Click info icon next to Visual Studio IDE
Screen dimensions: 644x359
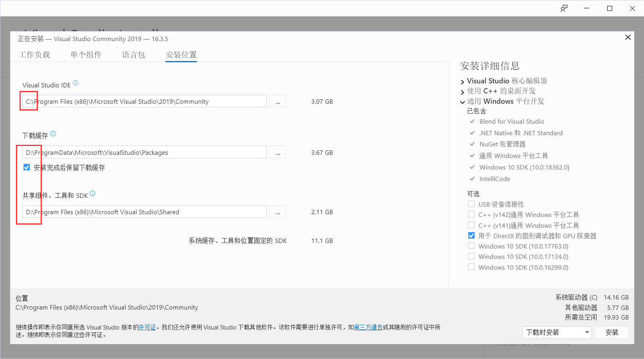tap(75, 83)
